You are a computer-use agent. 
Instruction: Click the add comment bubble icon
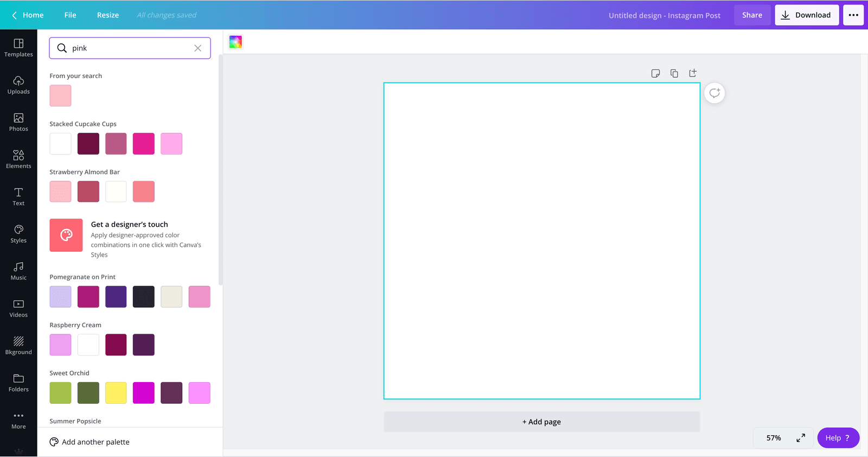point(714,93)
